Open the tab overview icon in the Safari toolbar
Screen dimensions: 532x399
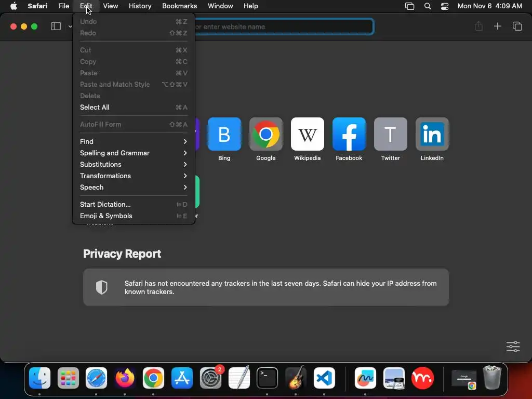517,26
